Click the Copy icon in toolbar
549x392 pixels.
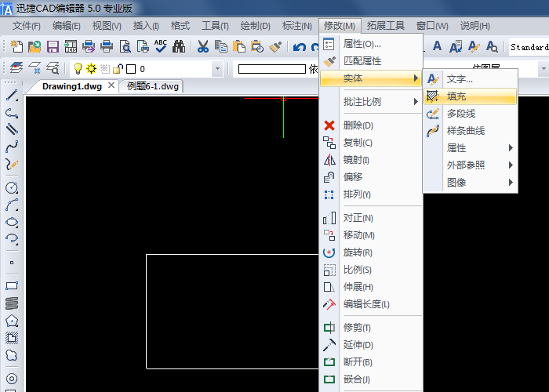[221, 46]
